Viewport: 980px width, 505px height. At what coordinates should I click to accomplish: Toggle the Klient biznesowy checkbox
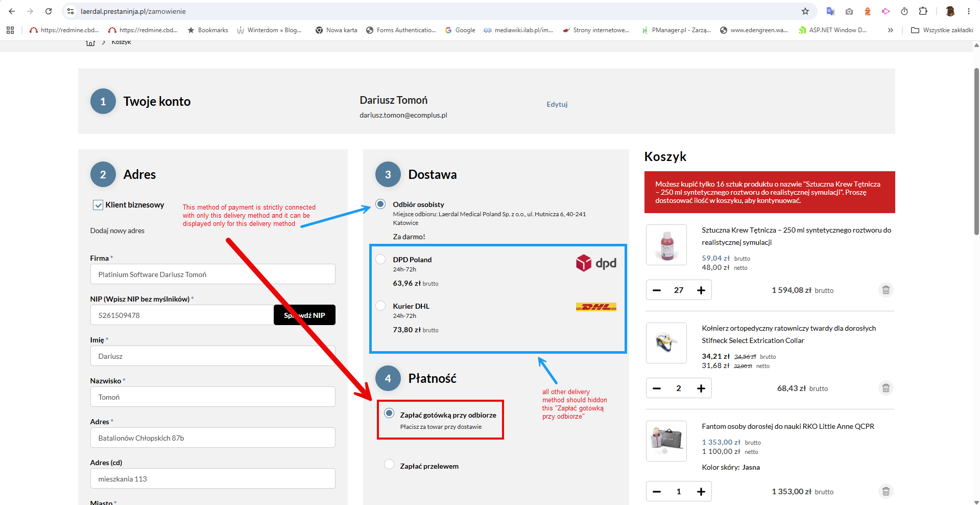[98, 205]
